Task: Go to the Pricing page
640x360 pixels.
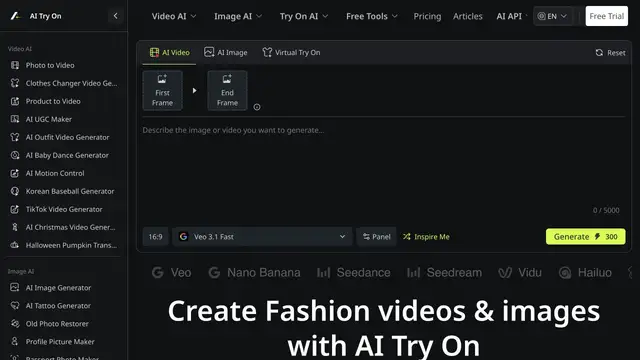Action: 427,16
